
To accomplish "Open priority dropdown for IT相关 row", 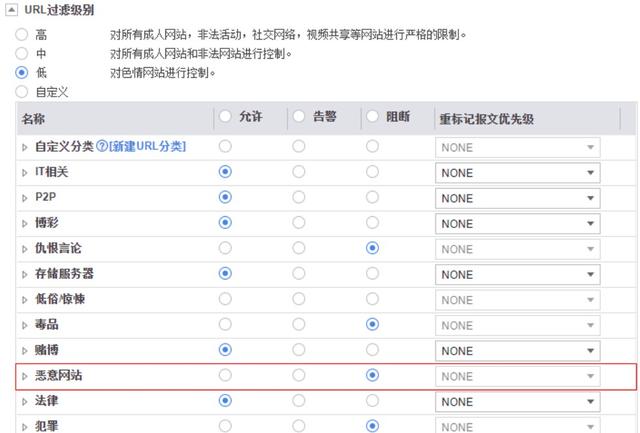I will coord(518,173).
